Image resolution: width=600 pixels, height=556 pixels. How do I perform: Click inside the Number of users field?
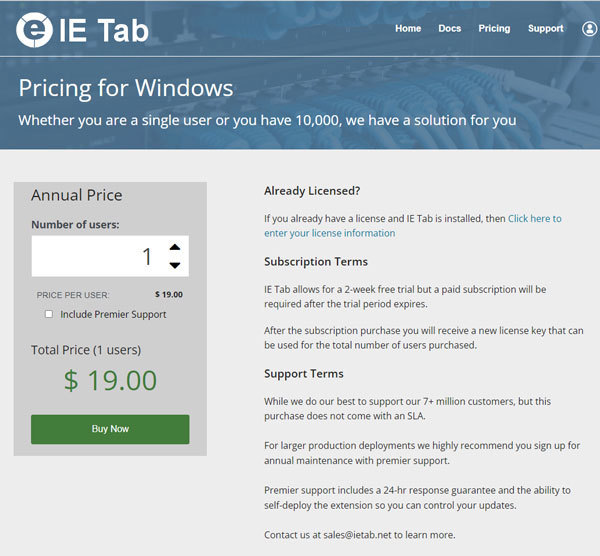pyautogui.click(x=95, y=256)
